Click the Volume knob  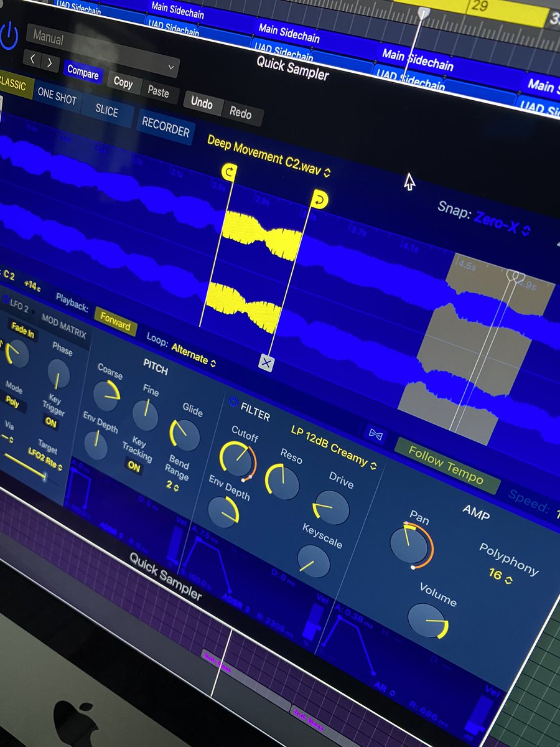[x=427, y=621]
